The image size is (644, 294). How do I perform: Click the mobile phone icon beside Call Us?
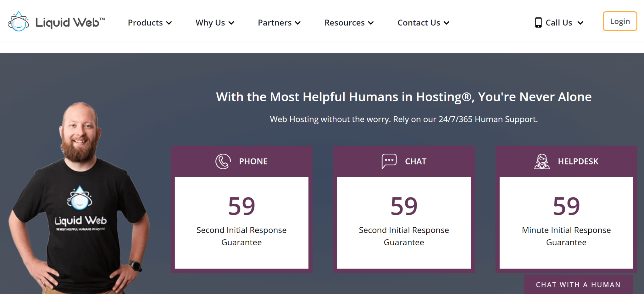(x=538, y=23)
